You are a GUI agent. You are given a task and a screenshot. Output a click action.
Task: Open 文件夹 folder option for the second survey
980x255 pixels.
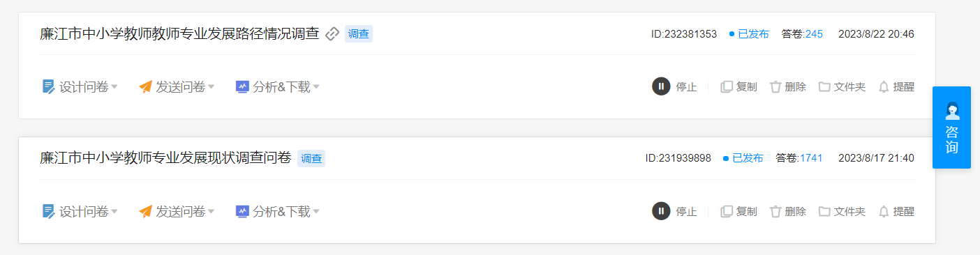(842, 211)
